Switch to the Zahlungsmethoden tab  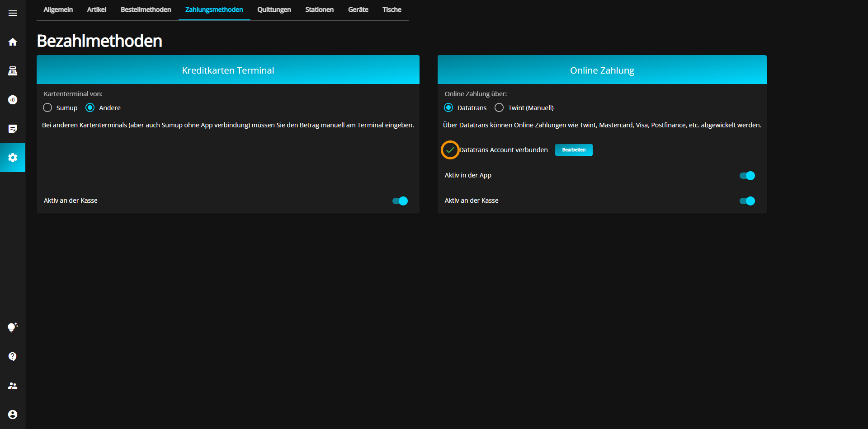[x=214, y=10]
